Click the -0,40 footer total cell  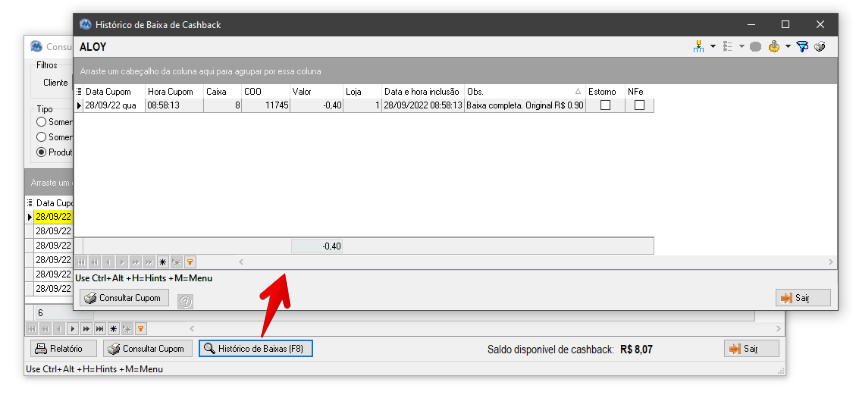click(317, 246)
